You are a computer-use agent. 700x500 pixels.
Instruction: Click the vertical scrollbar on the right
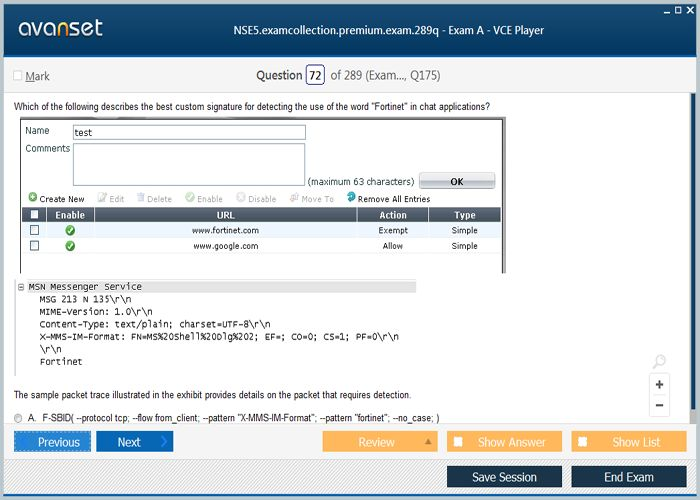[694, 250]
